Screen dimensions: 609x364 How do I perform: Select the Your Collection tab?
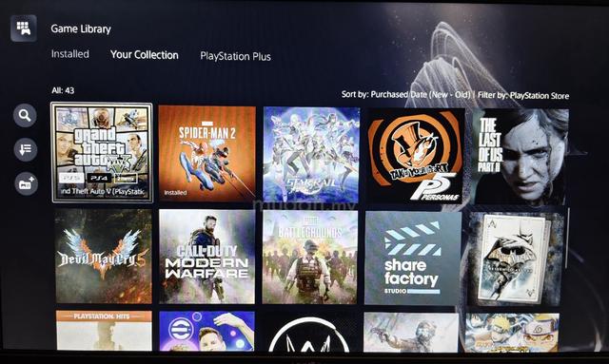[145, 55]
